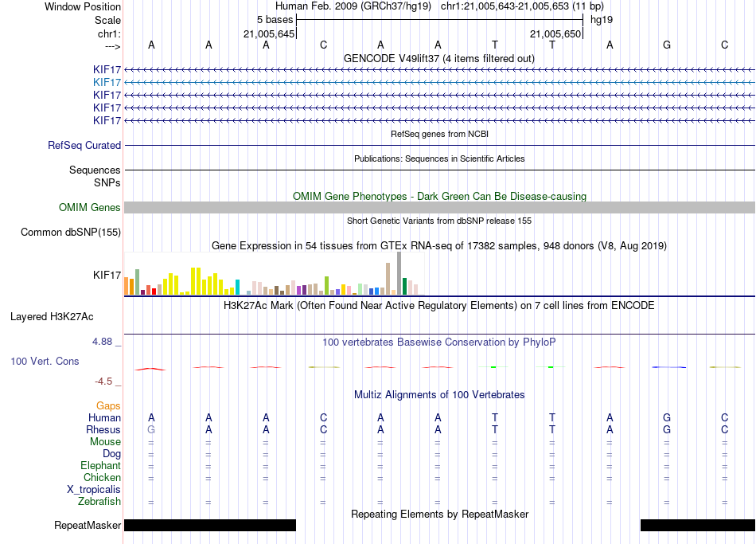Click Repeating Elements by RepeatMasker title
The image size is (756, 544).
(x=440, y=514)
